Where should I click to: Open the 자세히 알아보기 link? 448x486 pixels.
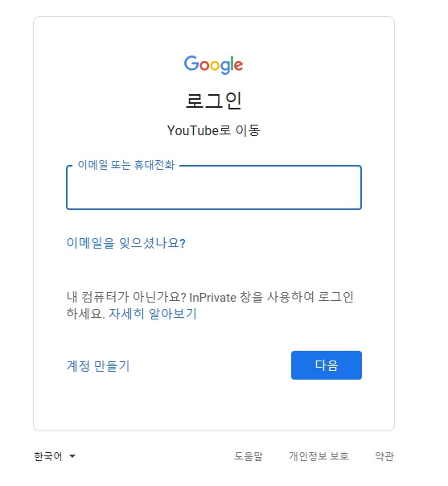coord(153,314)
